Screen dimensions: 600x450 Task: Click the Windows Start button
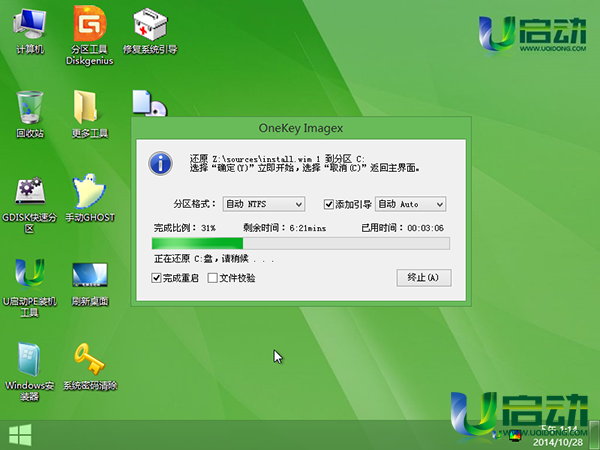click(20, 435)
